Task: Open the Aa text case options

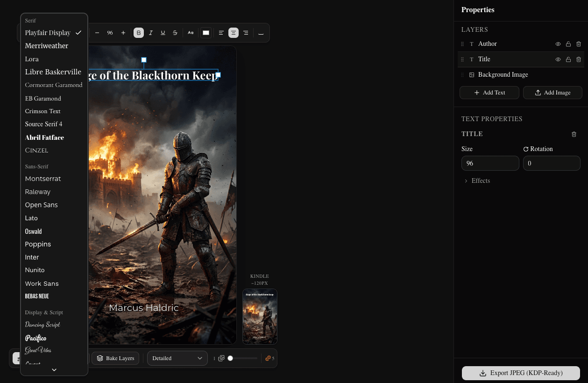Action: pyautogui.click(x=190, y=33)
